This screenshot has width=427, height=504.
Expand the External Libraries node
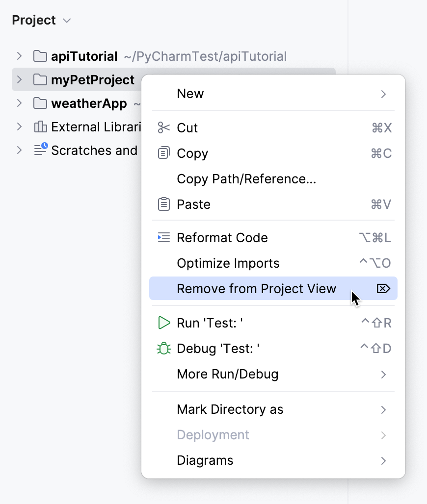tap(19, 126)
